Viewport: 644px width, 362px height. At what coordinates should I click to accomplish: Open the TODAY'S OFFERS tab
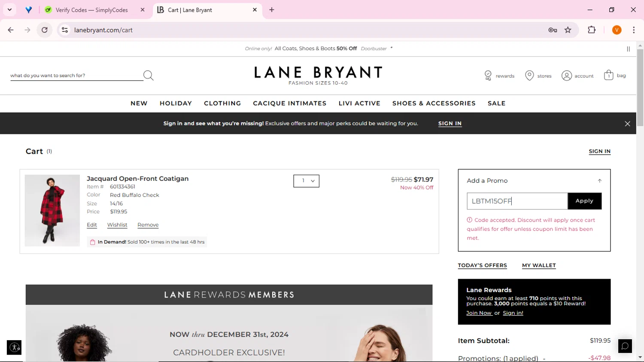click(x=483, y=265)
